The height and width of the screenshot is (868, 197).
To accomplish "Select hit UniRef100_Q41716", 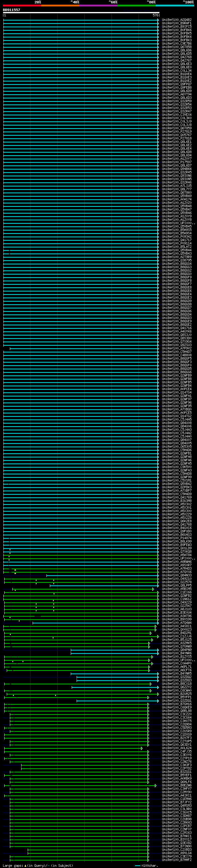I will coord(177,328).
